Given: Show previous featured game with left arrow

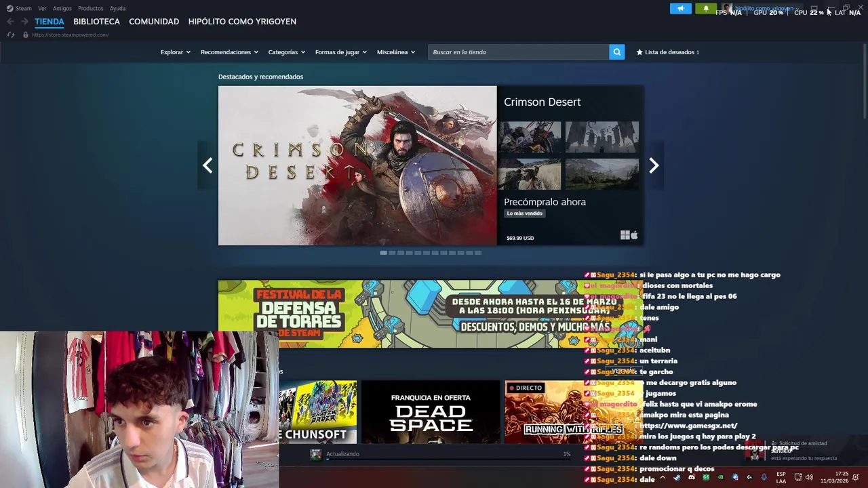Looking at the screenshot, I should pyautogui.click(x=208, y=165).
